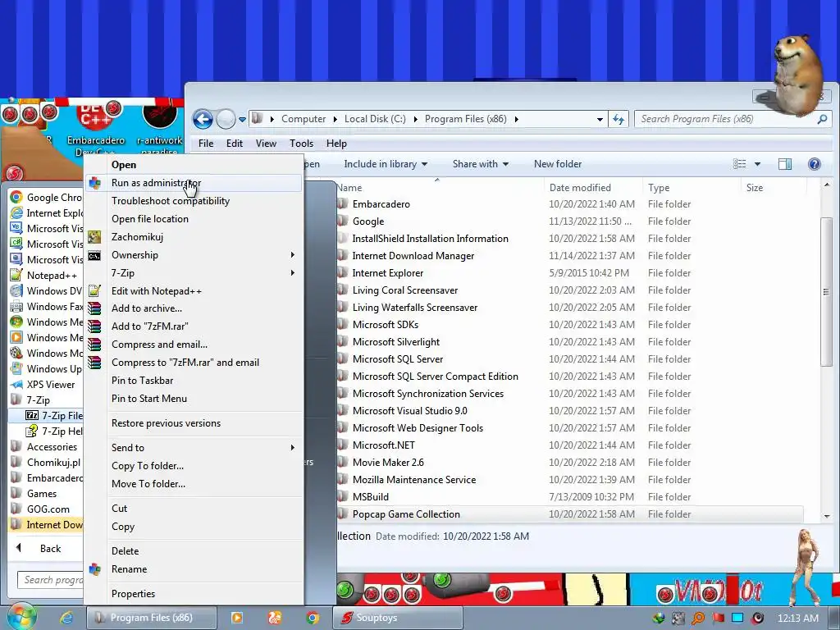Open recent pages dropdown arrow
This screenshot has height=630, width=840.
[242, 120]
